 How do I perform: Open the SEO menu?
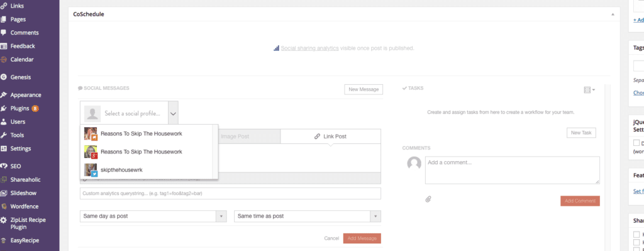[16, 166]
